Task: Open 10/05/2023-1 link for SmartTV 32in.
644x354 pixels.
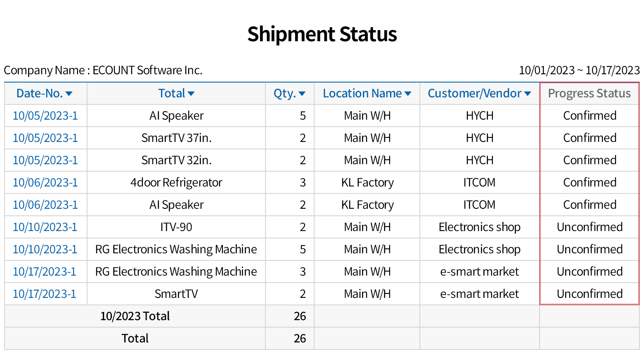Action: 45,160
